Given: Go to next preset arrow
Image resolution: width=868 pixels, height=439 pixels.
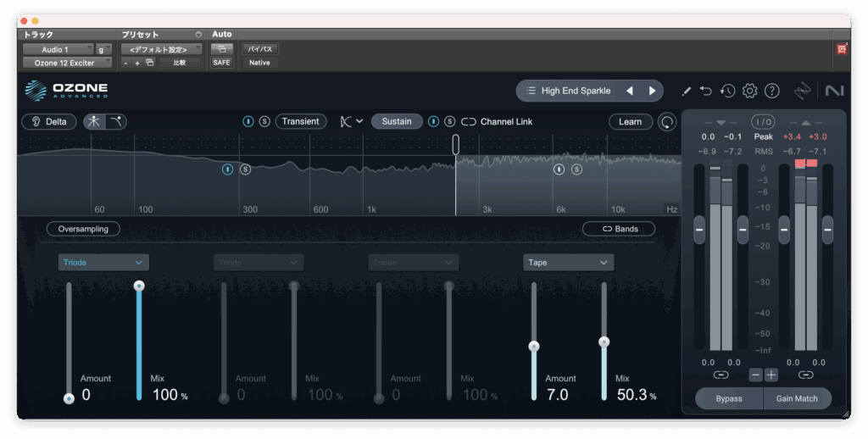Looking at the screenshot, I should tap(652, 91).
